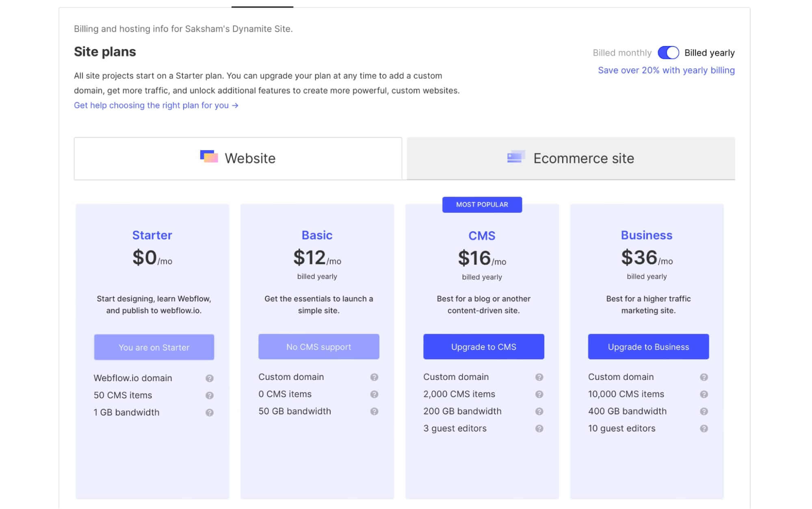
Task: Click Upgrade to Business button
Action: (648, 347)
